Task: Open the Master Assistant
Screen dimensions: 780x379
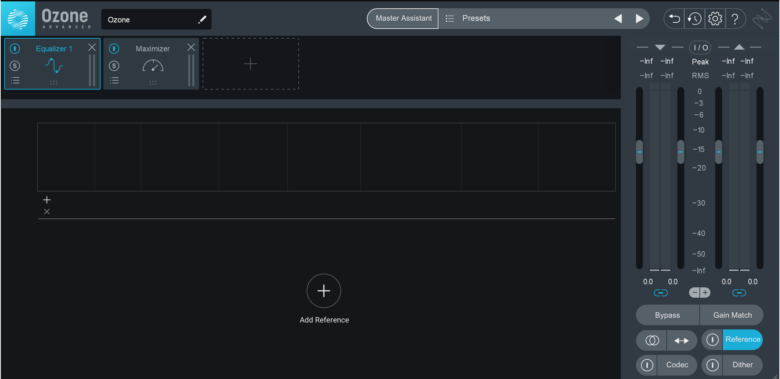Action: 403,18
